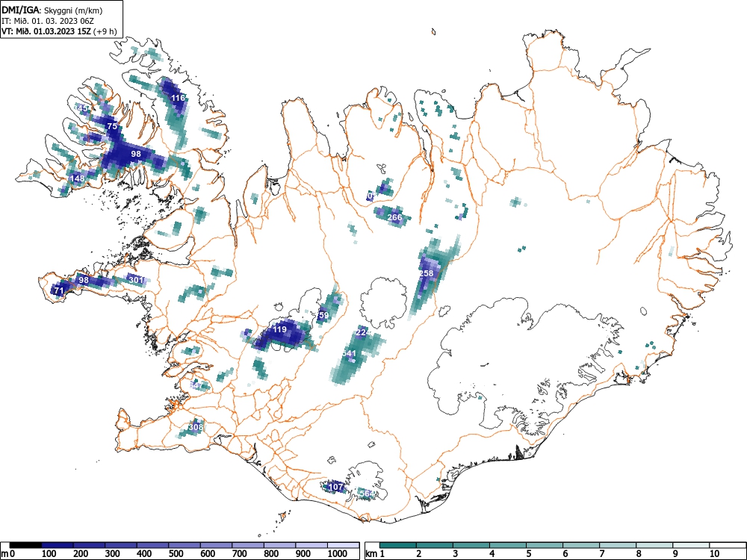This screenshot has width=747, height=560.
Task: Click the 75 visibility value on the map
Action: click(x=112, y=126)
